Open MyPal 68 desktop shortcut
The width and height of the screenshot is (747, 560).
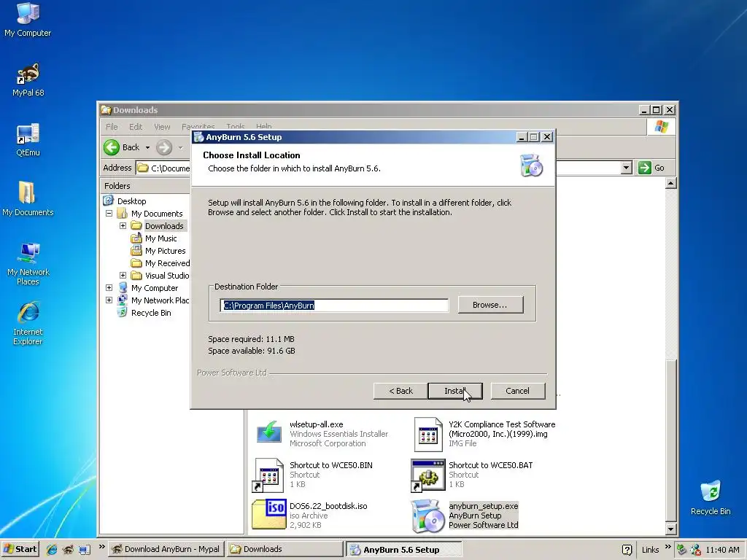pyautogui.click(x=28, y=79)
